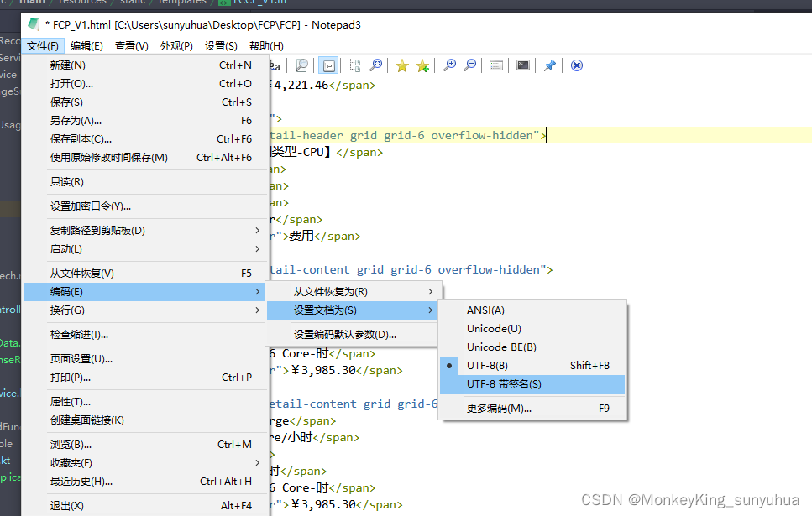Choose 打开(O)... menu entry
The height and width of the screenshot is (516, 812).
(x=144, y=84)
